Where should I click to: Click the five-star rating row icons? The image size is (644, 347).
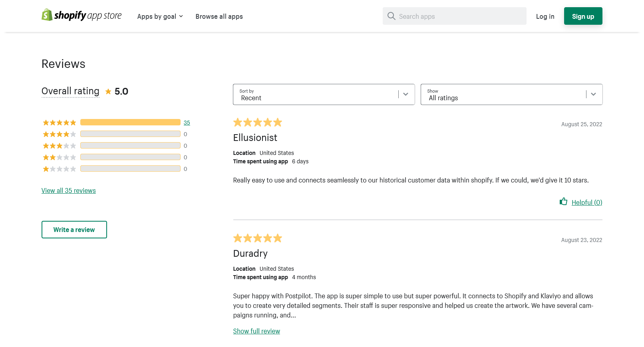(x=59, y=123)
